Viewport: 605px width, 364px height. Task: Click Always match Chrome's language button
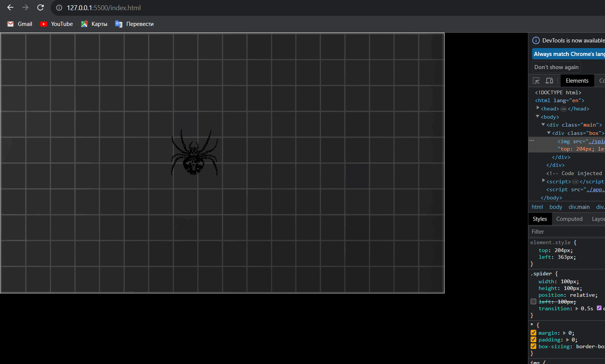point(569,54)
